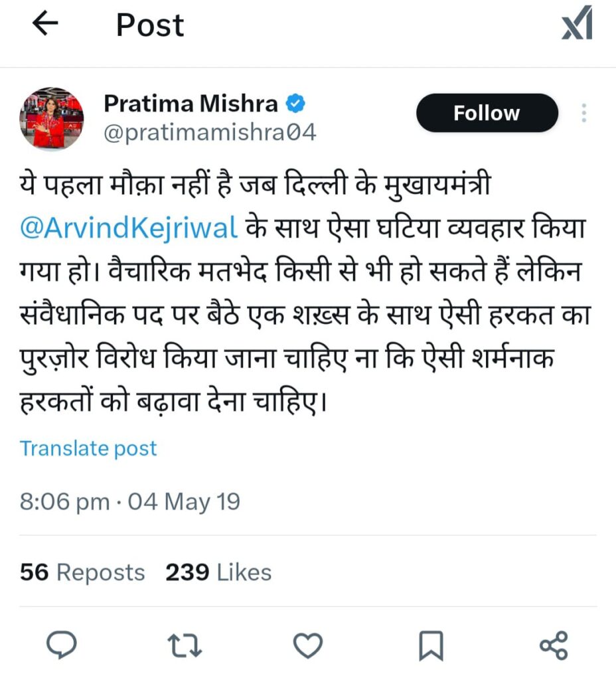Translate this post
The height and width of the screenshot is (680, 616).
88,448
